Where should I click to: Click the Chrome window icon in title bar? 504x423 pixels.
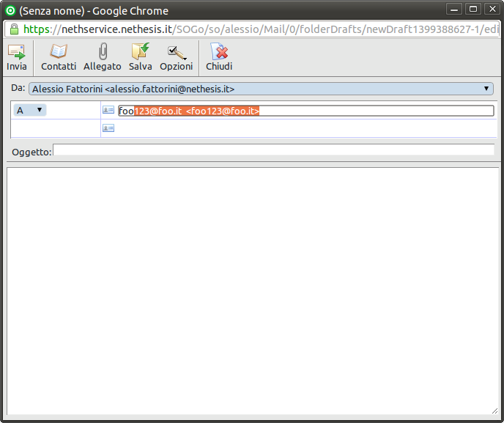pos(10,10)
